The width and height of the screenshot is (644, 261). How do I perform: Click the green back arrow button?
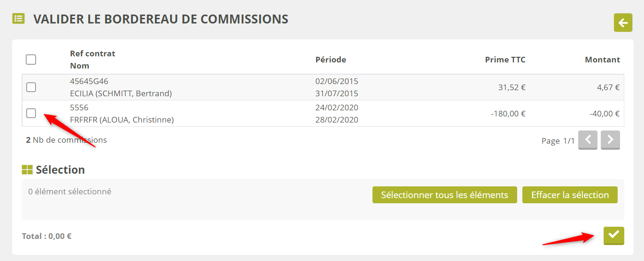click(623, 23)
